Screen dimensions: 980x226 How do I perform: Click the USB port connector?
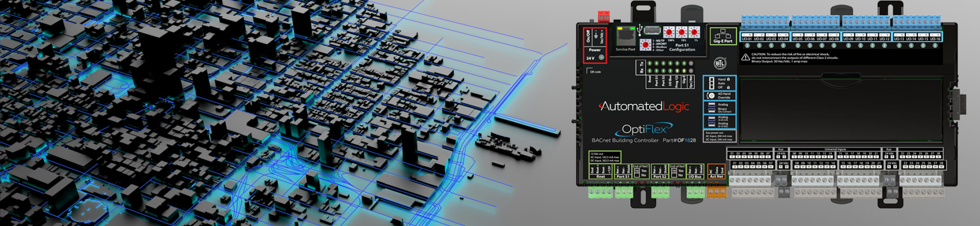pos(652,31)
